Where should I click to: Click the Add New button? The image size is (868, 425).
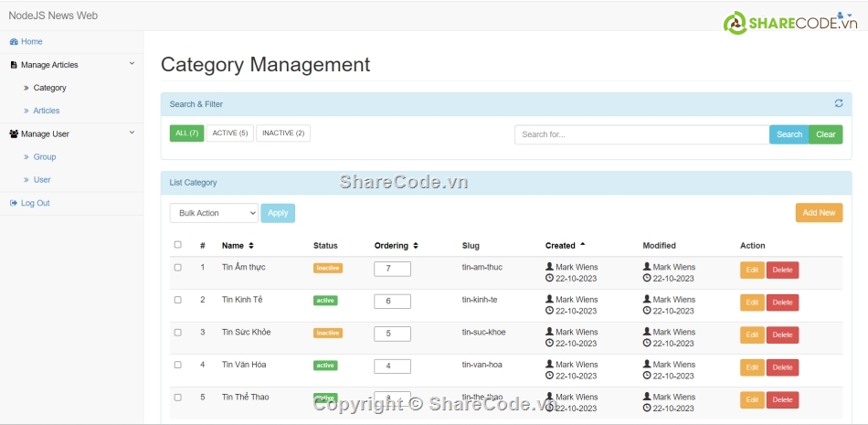819,213
